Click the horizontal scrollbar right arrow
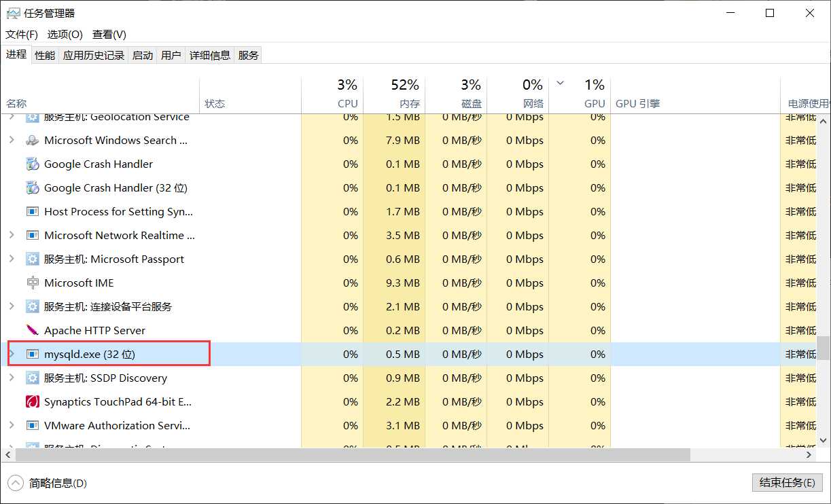 pos(809,454)
